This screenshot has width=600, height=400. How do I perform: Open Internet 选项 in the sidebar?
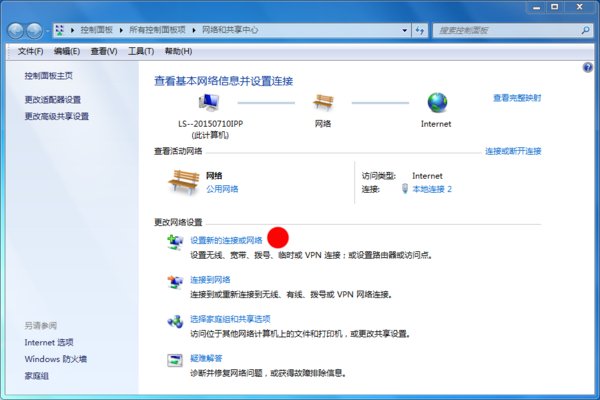point(49,342)
